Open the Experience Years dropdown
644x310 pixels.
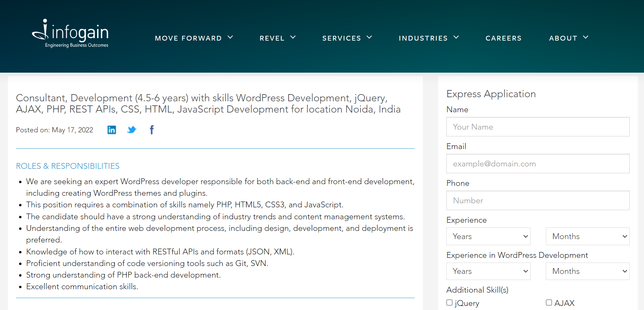[488, 236]
